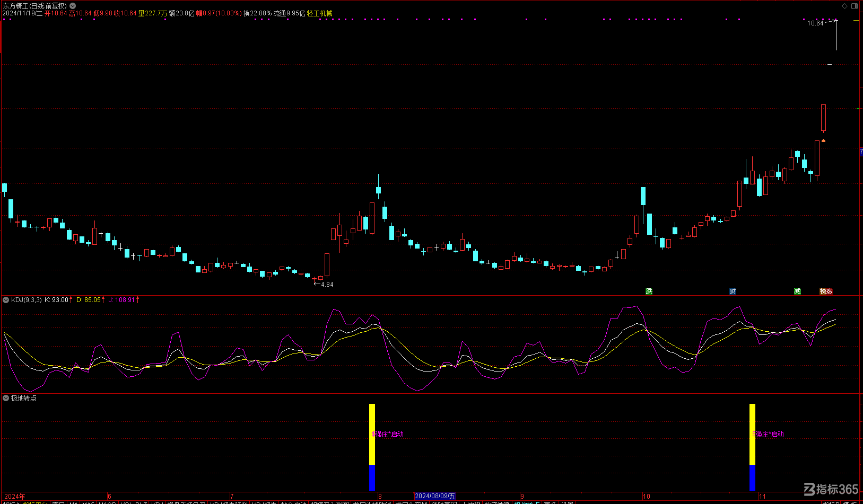Click the 11 month label on axis

(x=762, y=497)
